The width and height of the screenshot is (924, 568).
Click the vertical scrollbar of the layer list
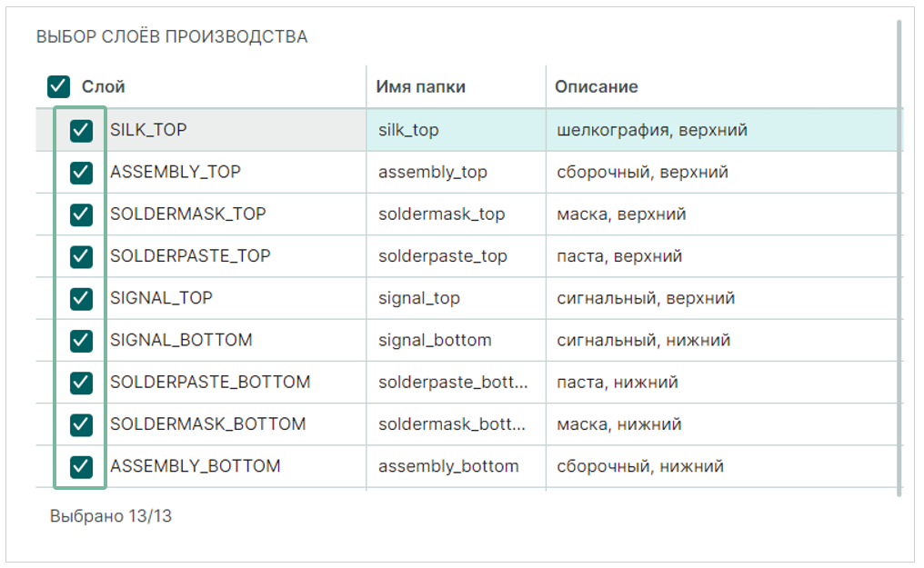coord(899,254)
